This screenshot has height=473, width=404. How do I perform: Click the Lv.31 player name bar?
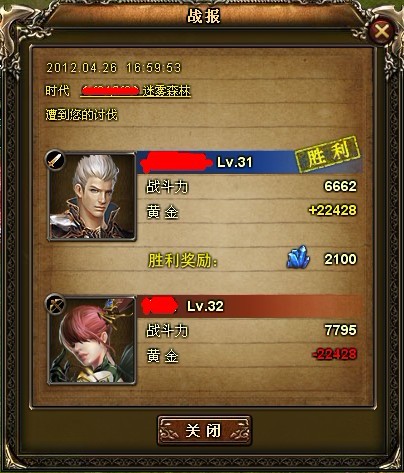[x=249, y=162]
